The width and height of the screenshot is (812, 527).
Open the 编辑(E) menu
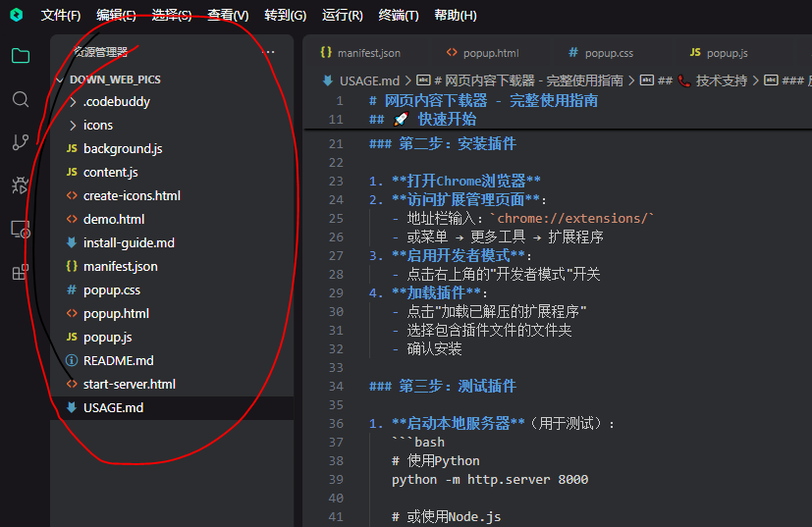(116, 15)
